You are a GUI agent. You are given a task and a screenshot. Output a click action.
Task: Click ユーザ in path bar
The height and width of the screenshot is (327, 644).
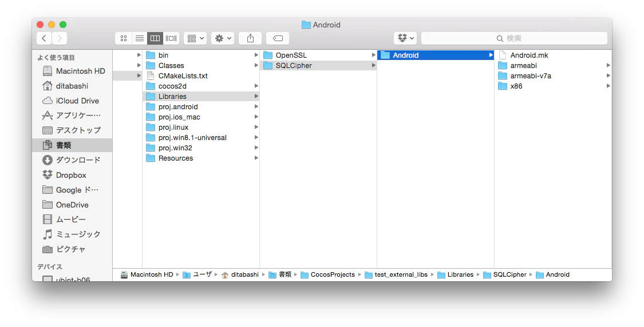[197, 274]
